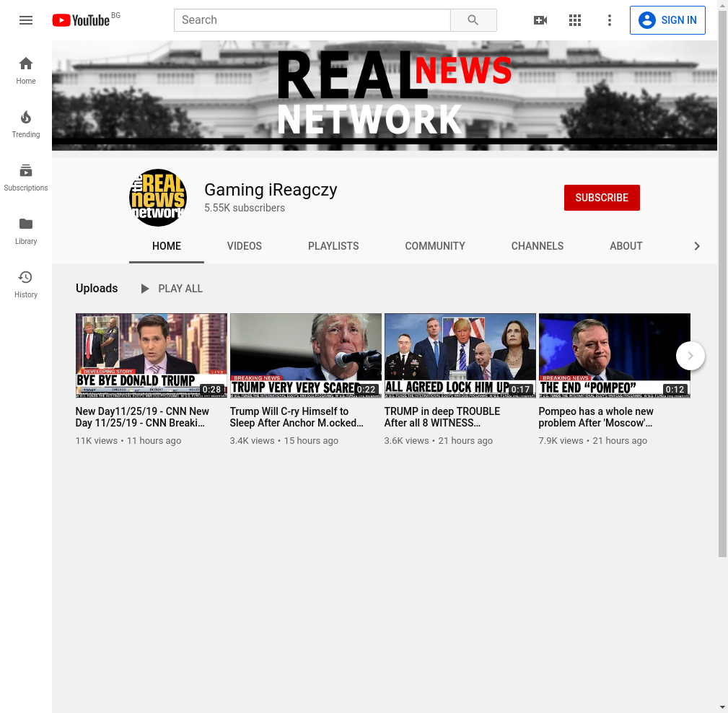Screen dimensions: 728x713
Task: Show next uploads with carousel arrow
Action: [690, 356]
